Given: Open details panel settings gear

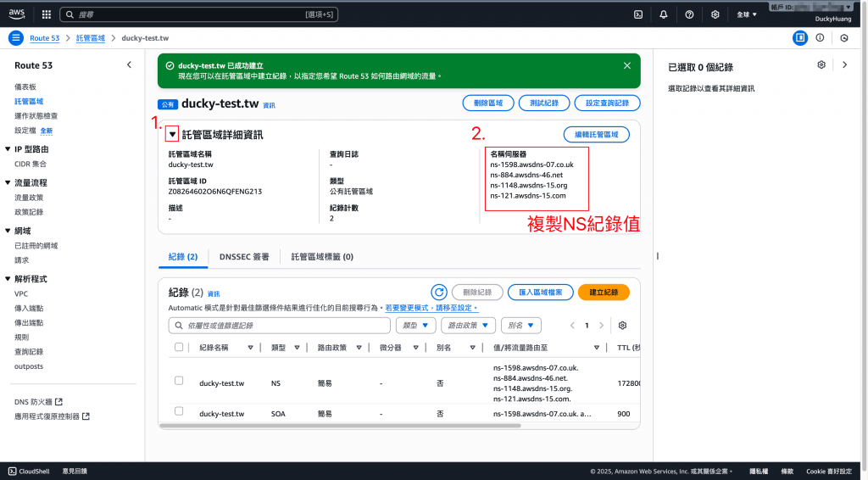Looking at the screenshot, I should 821,64.
